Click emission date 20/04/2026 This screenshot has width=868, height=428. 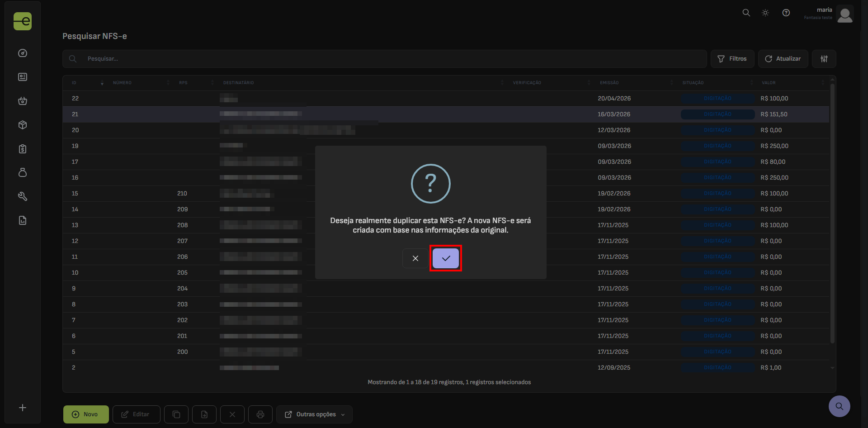coord(614,99)
